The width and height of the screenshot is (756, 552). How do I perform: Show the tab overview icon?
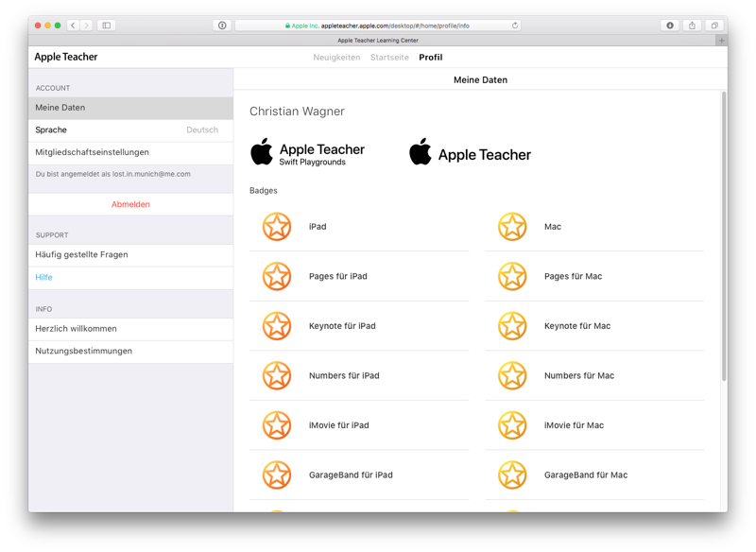click(x=714, y=26)
